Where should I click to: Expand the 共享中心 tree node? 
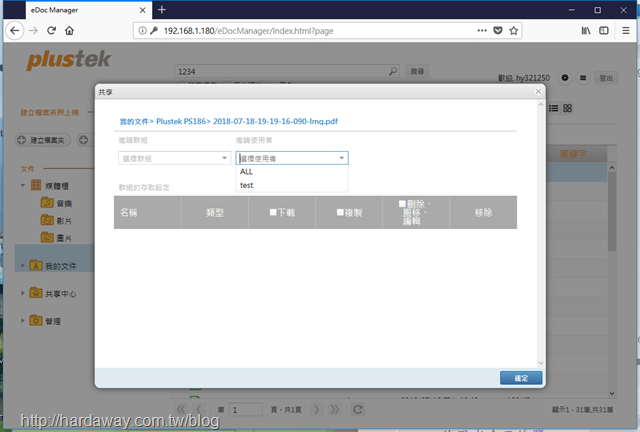(23, 293)
